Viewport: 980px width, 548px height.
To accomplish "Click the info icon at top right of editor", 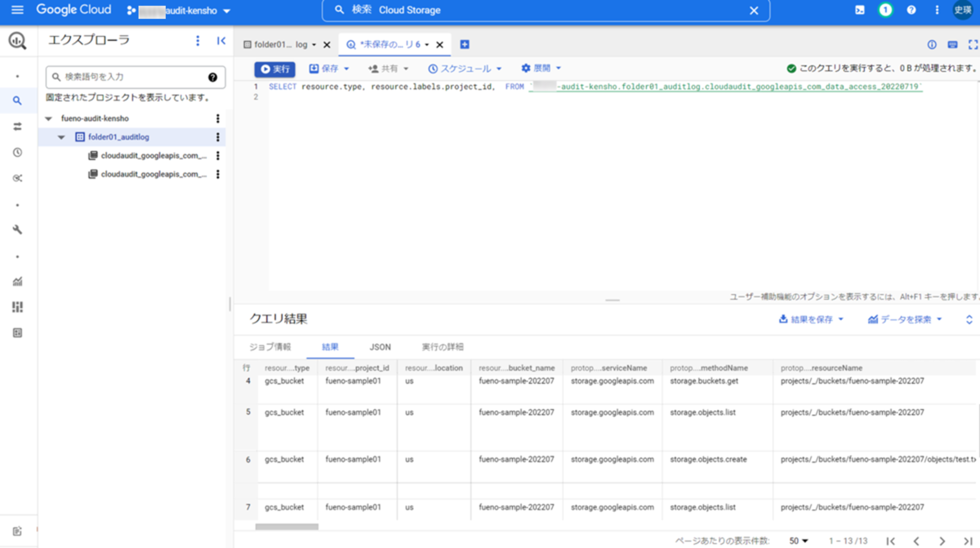I will [932, 45].
